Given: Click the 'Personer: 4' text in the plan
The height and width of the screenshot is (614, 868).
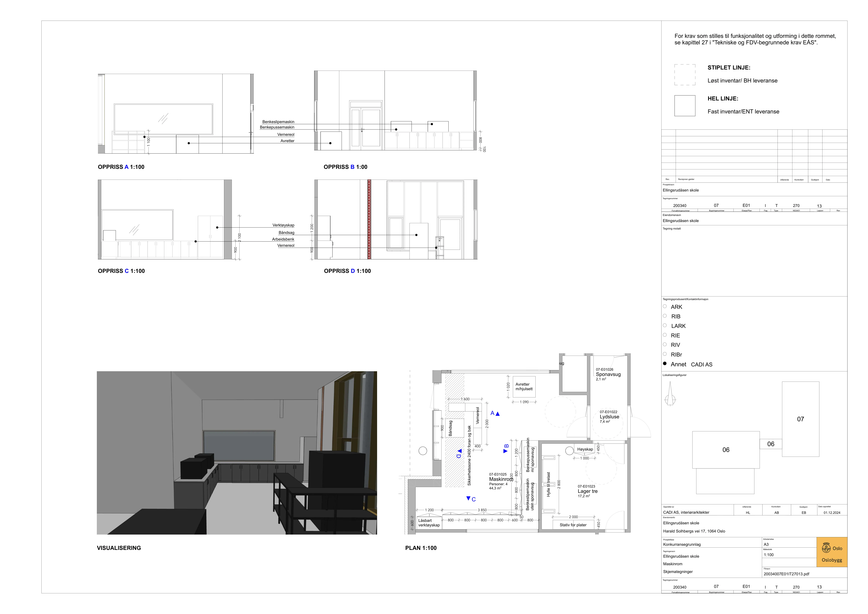Looking at the screenshot, I should [x=498, y=484].
